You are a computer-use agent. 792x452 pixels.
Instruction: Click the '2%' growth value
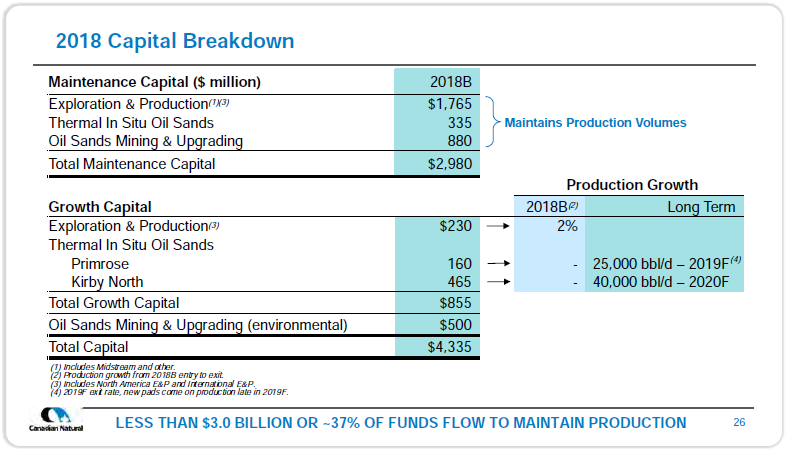point(567,226)
